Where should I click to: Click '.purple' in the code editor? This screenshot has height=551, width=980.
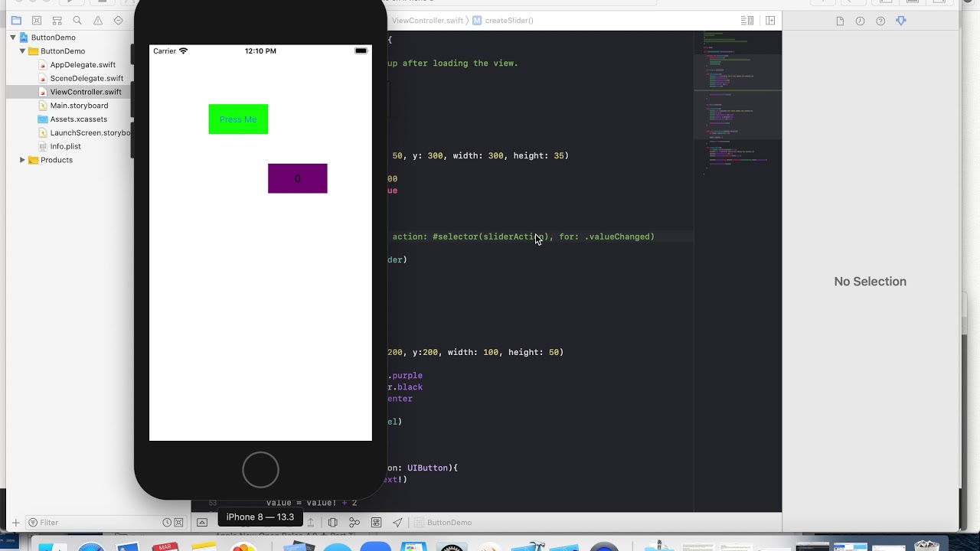pos(405,376)
